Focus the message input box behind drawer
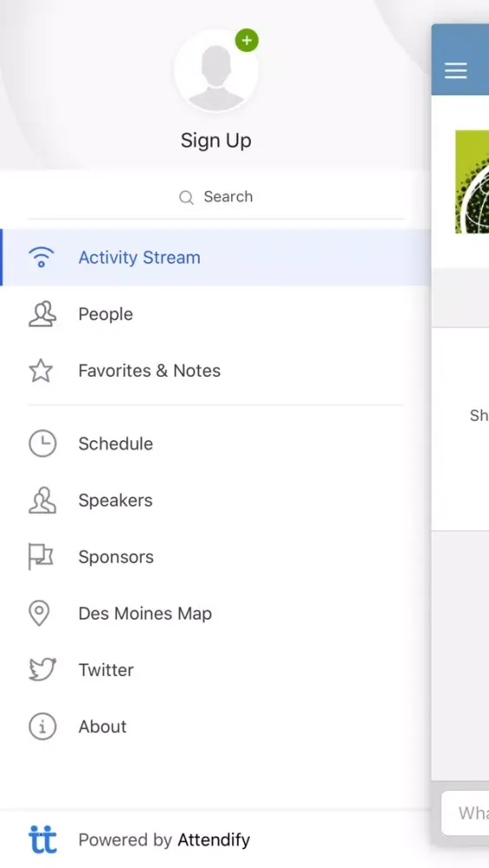 pyautogui.click(x=466, y=812)
